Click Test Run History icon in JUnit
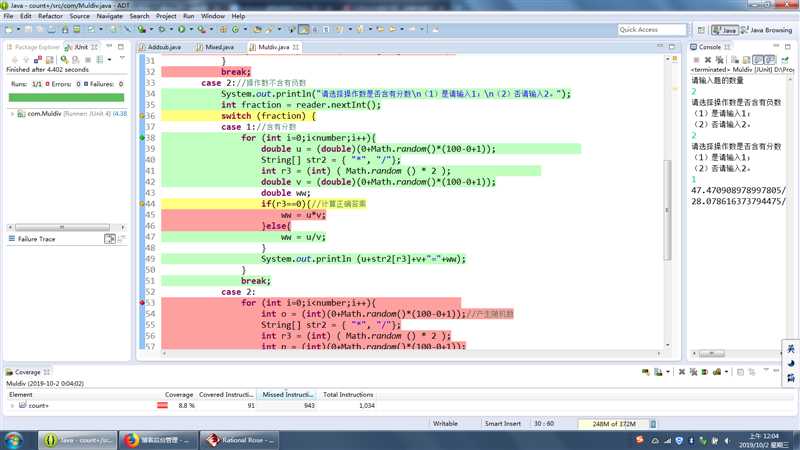 [x=99, y=60]
